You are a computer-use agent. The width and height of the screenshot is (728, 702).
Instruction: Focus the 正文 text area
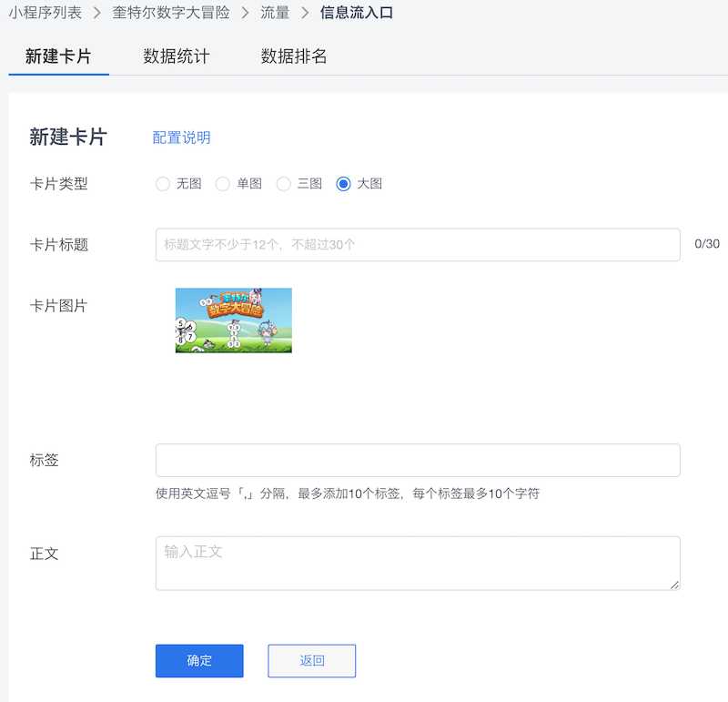(418, 564)
